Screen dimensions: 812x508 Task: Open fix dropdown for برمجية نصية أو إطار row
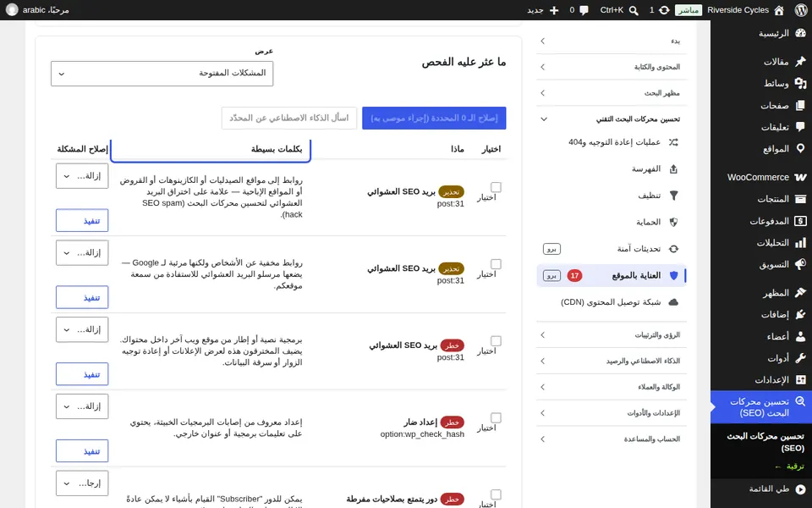82,329
